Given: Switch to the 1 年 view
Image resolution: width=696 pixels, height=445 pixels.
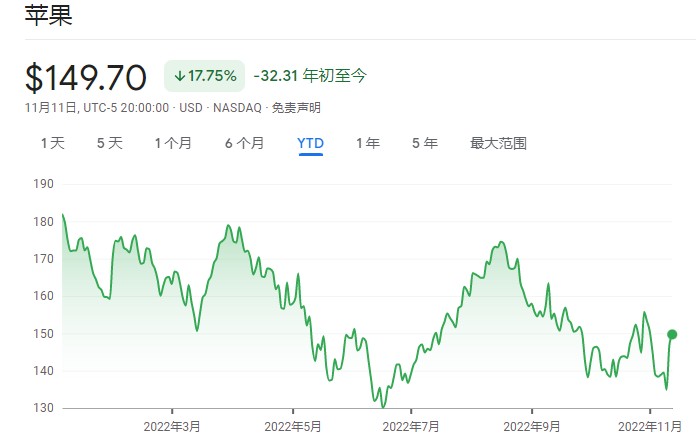Looking at the screenshot, I should click(368, 143).
